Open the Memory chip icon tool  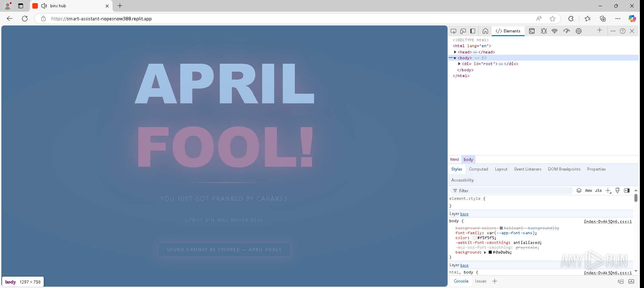579,31
